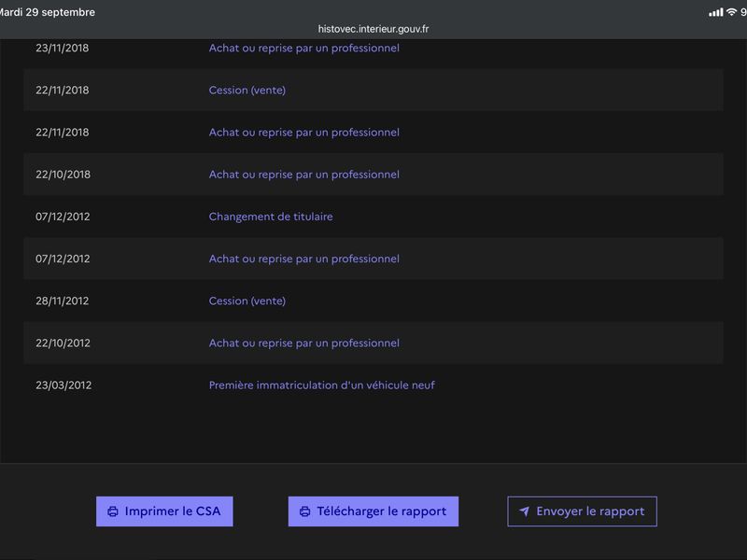This screenshot has width=747, height=560.
Task: Tap the histovec.interieur.gouv.fr address bar
Action: click(373, 29)
